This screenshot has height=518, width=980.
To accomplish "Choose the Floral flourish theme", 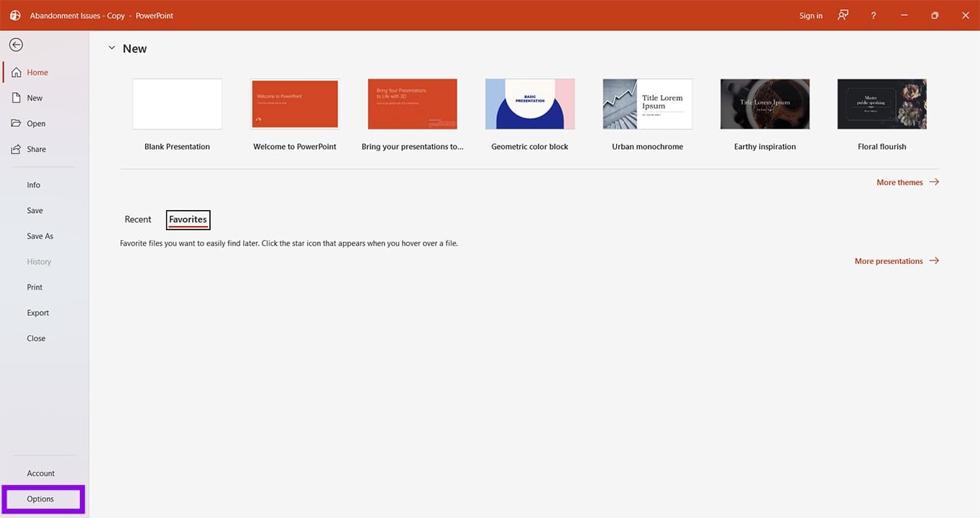I will tap(882, 104).
